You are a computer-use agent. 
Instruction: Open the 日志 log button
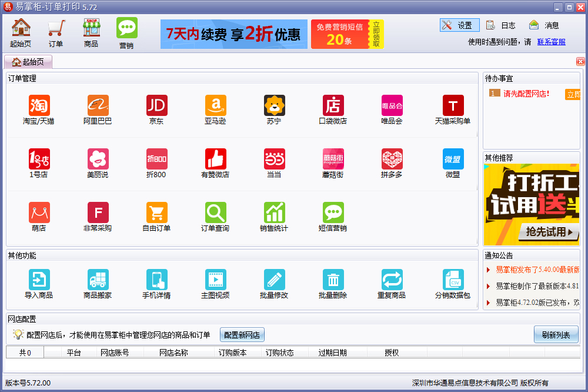(501, 25)
